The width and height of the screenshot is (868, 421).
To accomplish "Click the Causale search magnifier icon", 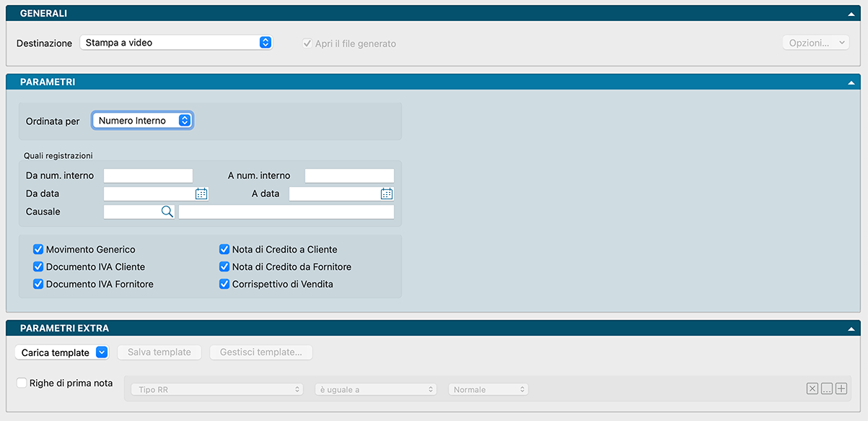I will pos(167,212).
